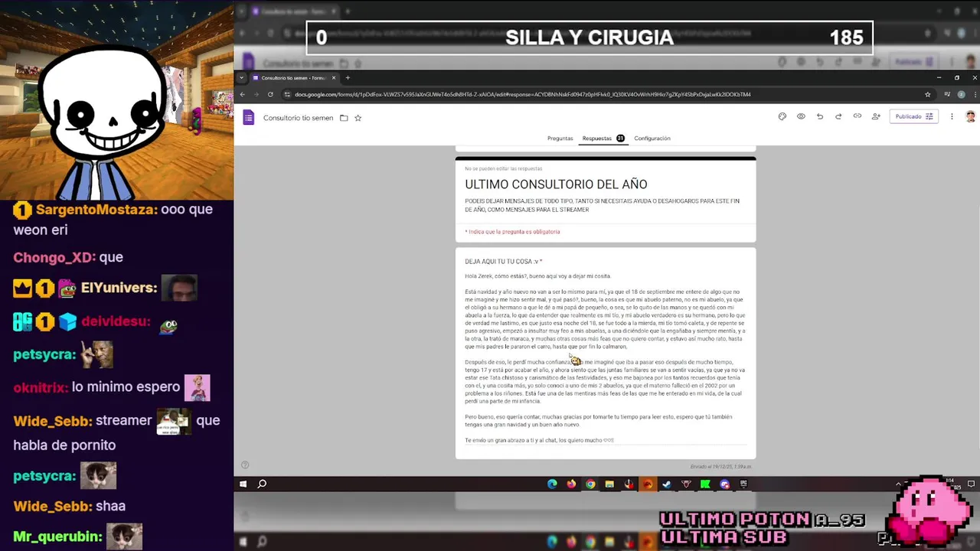This screenshot has width=980, height=551.
Task: Open the Google Forms home icon
Action: [248, 117]
